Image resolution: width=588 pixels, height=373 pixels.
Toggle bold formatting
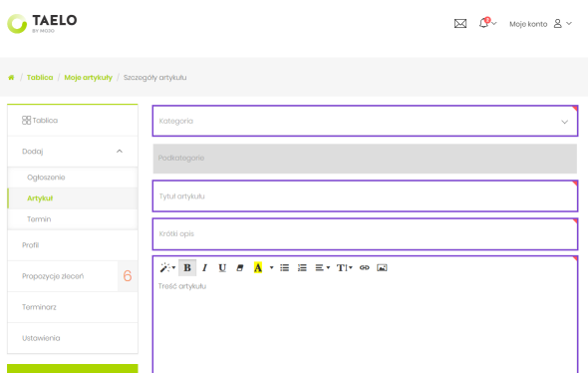[x=187, y=268]
